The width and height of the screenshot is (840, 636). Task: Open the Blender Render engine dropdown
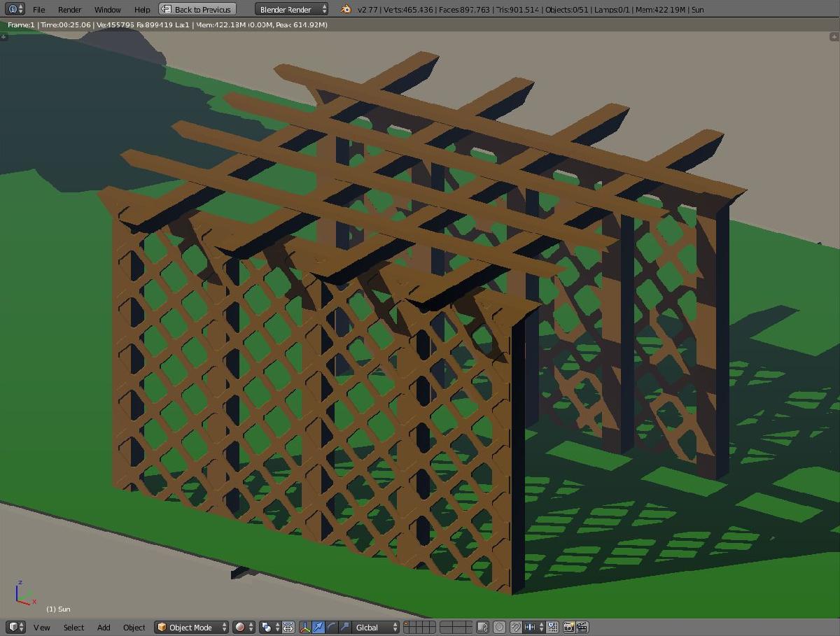pos(292,9)
